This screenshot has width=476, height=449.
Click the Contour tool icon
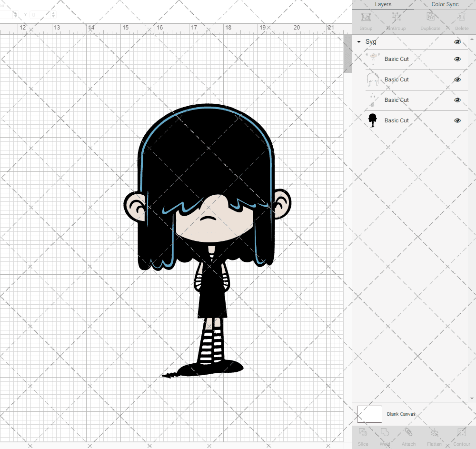(461, 432)
